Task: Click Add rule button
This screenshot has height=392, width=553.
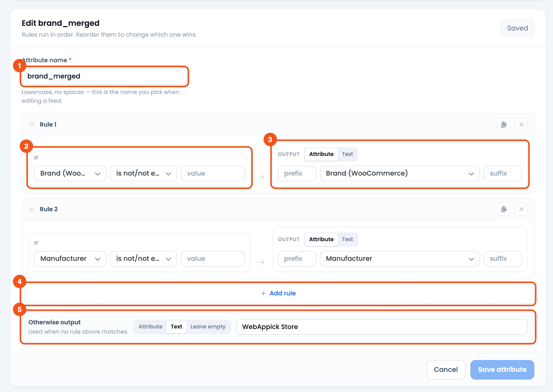Action: pyautogui.click(x=278, y=293)
